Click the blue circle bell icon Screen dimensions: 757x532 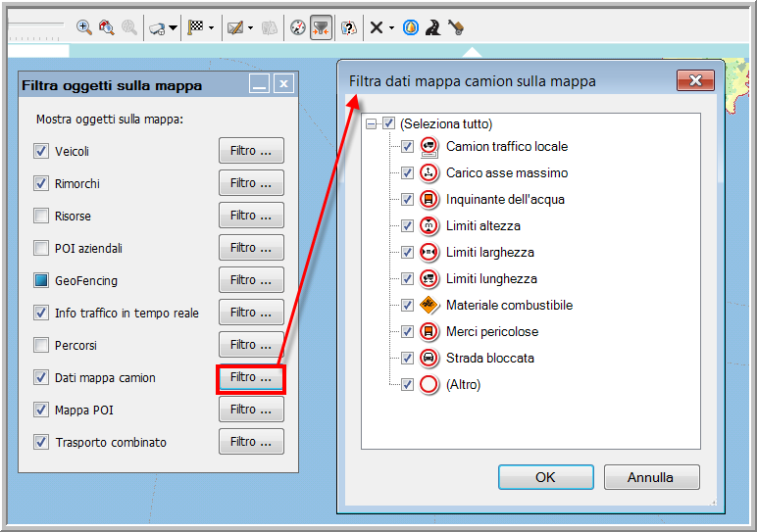click(x=411, y=27)
